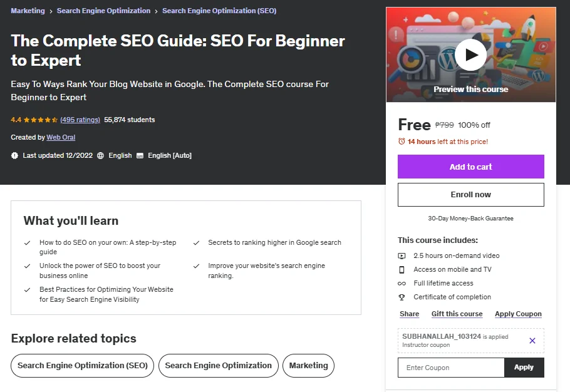Click the Enroll now button
Viewport: 570px width, 392px height.
[x=471, y=195]
